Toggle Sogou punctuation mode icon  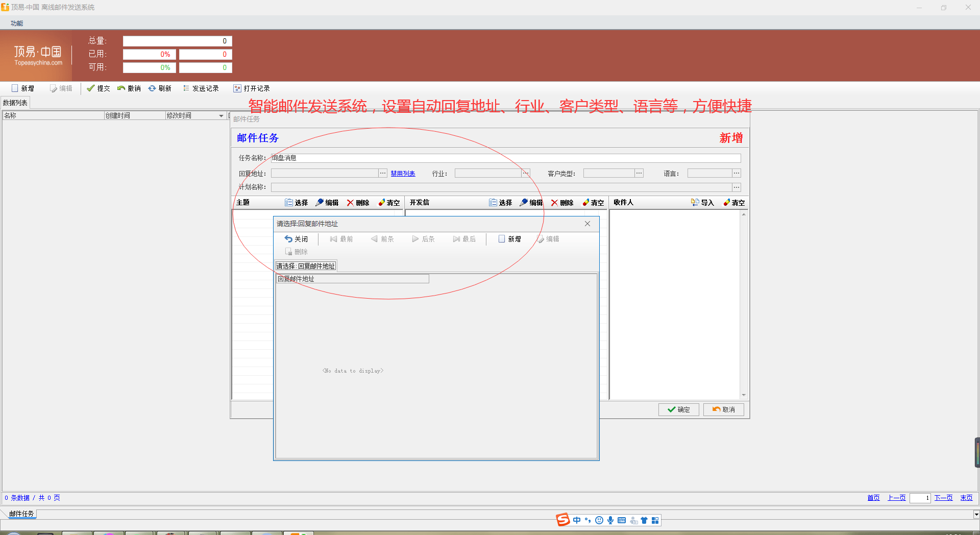pyautogui.click(x=588, y=520)
